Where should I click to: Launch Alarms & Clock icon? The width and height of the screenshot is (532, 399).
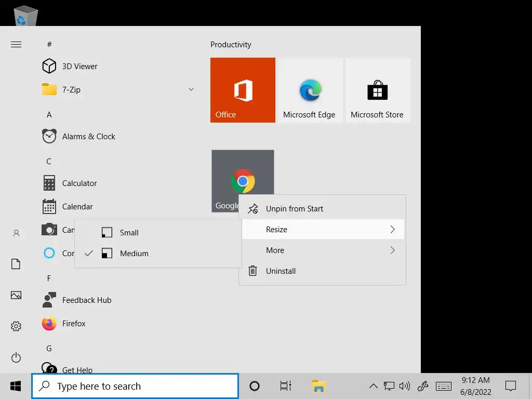point(49,137)
